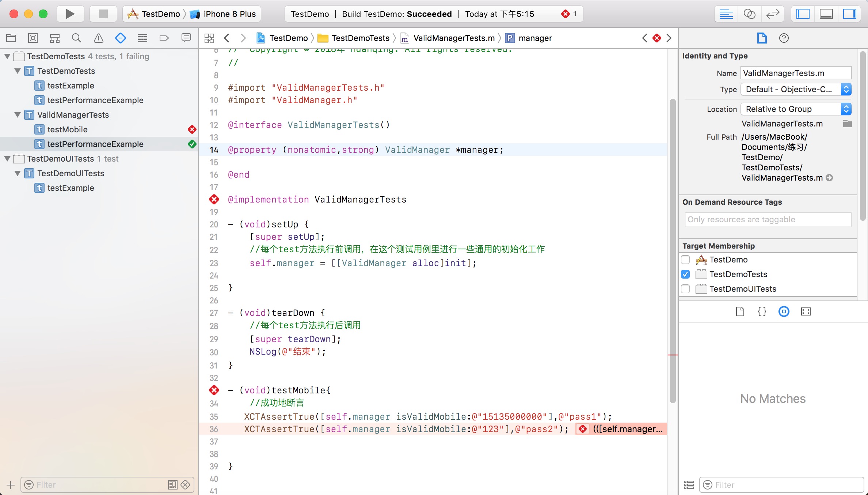Choose iPhone 8 Plus destination
This screenshot has width=868, height=495.
pos(223,14)
